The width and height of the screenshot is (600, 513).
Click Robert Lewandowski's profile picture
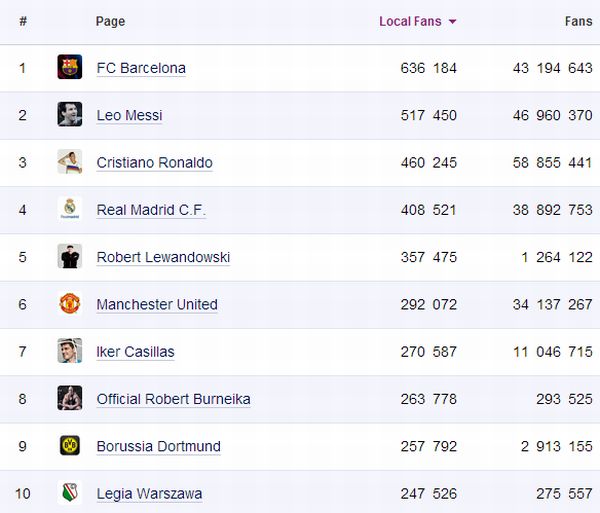tap(69, 256)
